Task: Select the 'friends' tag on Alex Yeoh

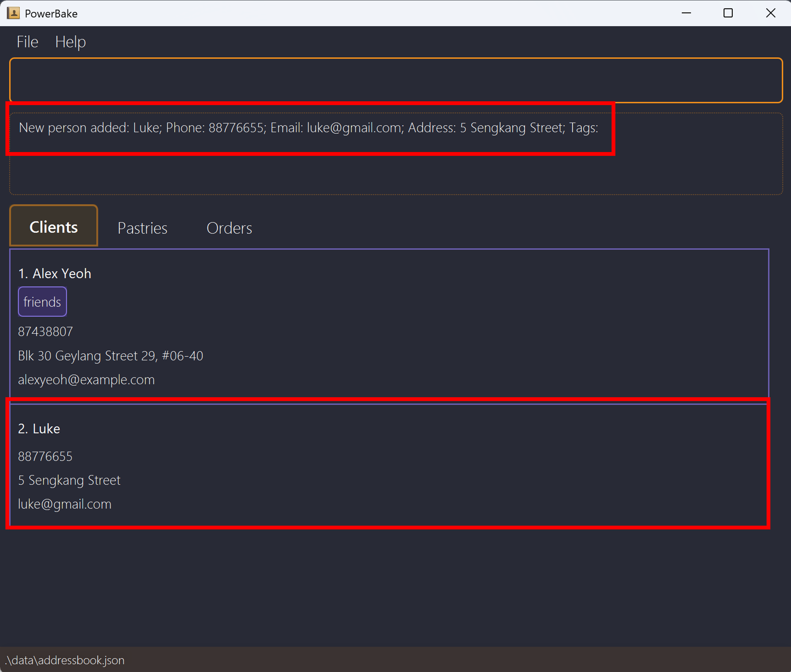Action: (x=42, y=301)
